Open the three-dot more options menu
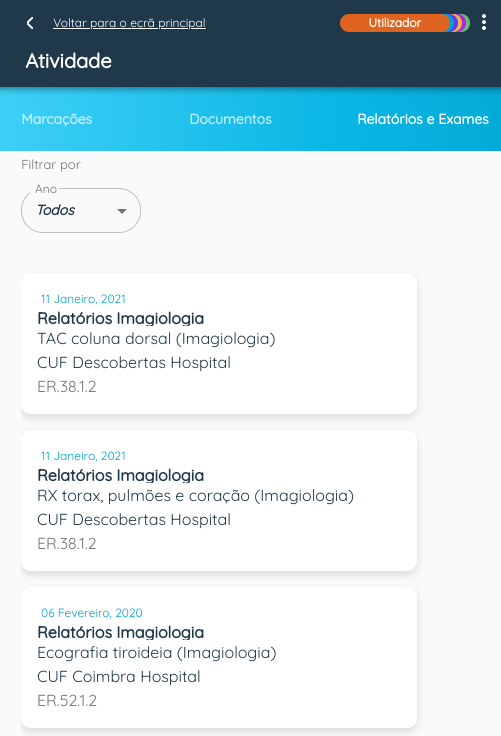Viewport: 501px width, 736px height. click(484, 23)
